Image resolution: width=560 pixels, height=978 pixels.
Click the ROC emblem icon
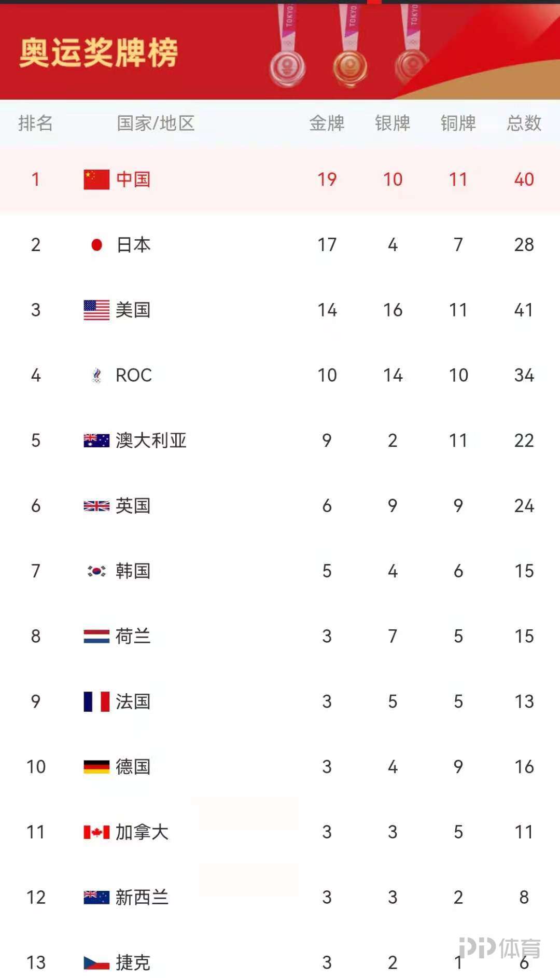coord(96,375)
